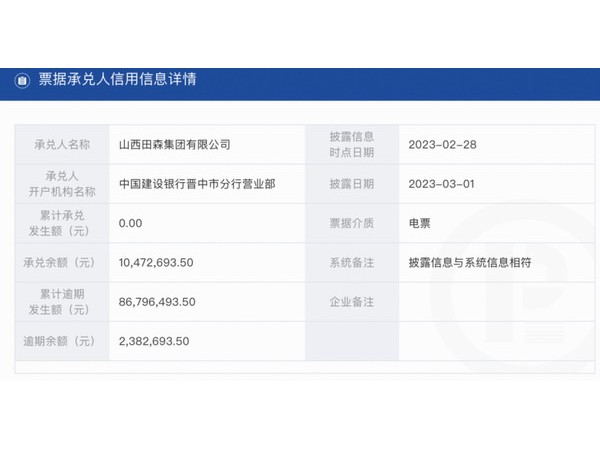Click the 系统备注 label cell
The width and height of the screenshot is (600, 450).
coord(351,262)
